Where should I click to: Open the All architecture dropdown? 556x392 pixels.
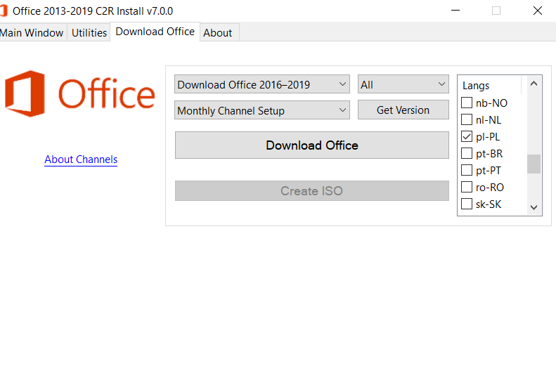coord(403,84)
